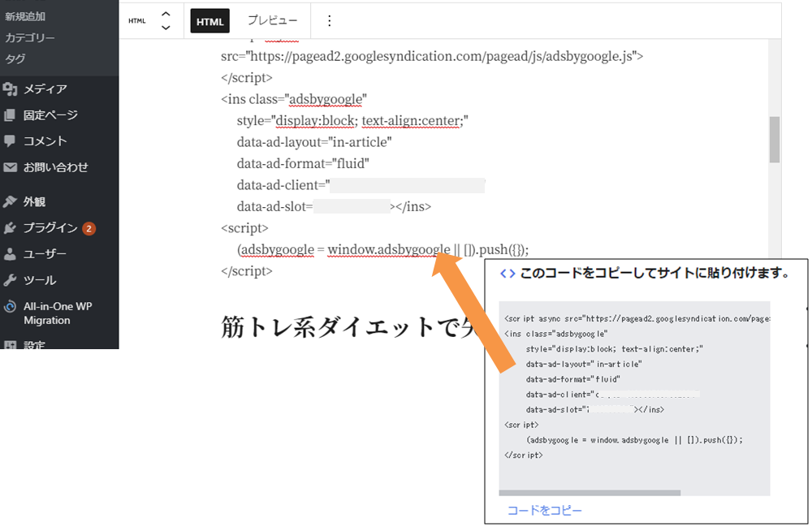Viewport: 812px width, 527px height.
Task: Open 新規追加 in the sidebar
Action: click(25, 16)
